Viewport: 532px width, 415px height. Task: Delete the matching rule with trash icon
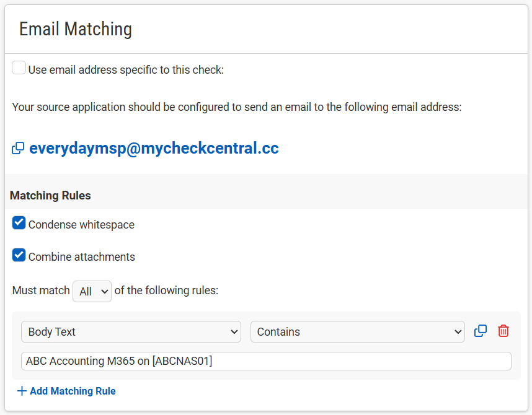click(503, 331)
